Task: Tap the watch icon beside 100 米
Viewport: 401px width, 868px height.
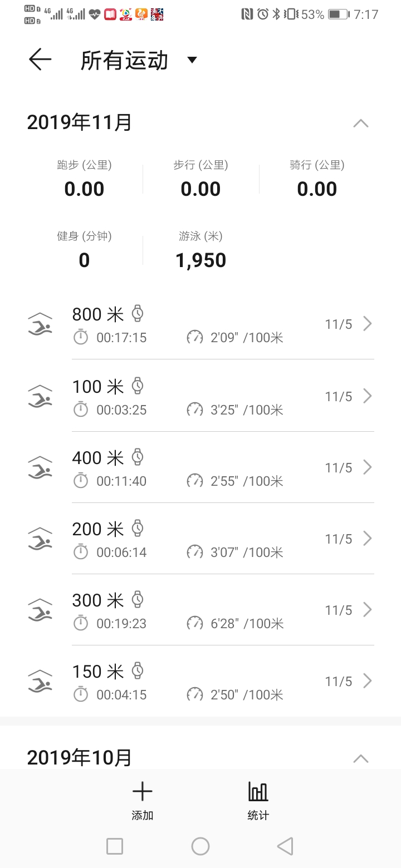Action: click(138, 386)
